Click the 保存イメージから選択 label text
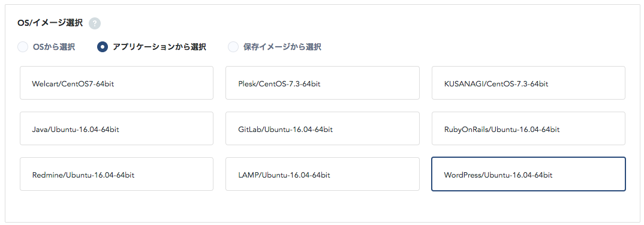Image resolution: width=644 pixels, height=225 pixels. (x=282, y=47)
